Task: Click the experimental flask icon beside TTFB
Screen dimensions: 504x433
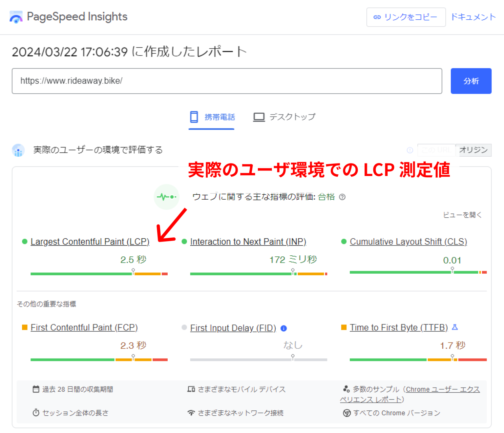Action: tap(455, 327)
